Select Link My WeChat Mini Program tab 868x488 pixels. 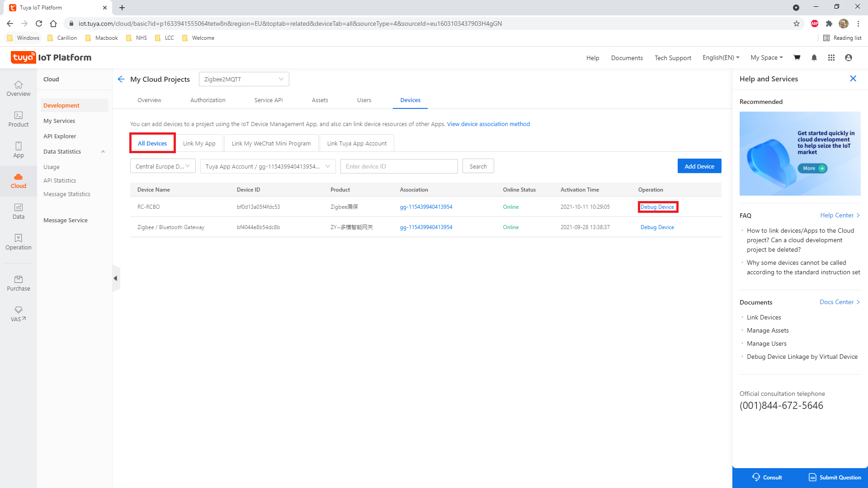271,143
